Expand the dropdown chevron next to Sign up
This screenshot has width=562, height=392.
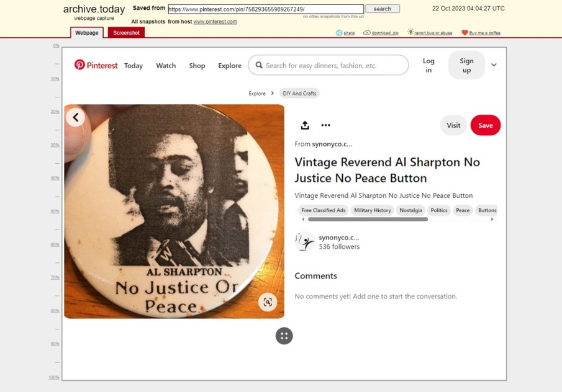[494, 65]
